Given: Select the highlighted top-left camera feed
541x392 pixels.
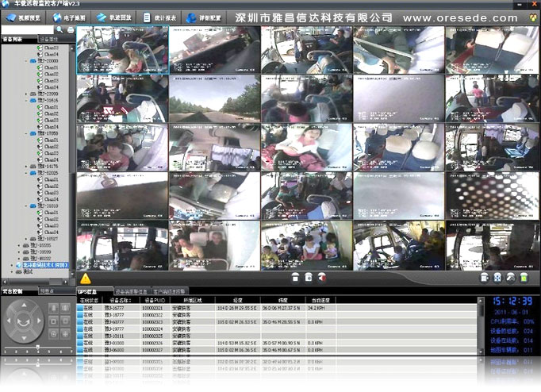Looking at the screenshot, I should 122,50.
